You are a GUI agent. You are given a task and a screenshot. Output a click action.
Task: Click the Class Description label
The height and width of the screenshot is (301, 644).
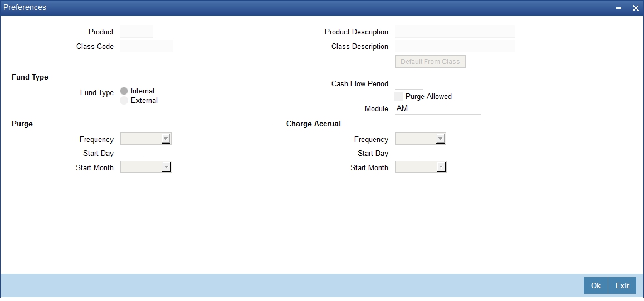coord(360,47)
